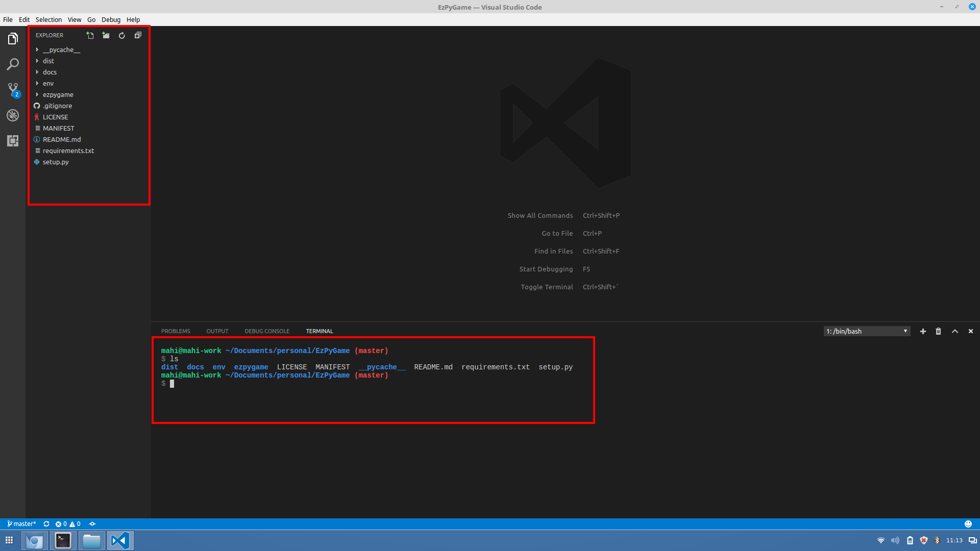The height and width of the screenshot is (551, 980).
Task: Close the terminal panel
Action: [971, 331]
